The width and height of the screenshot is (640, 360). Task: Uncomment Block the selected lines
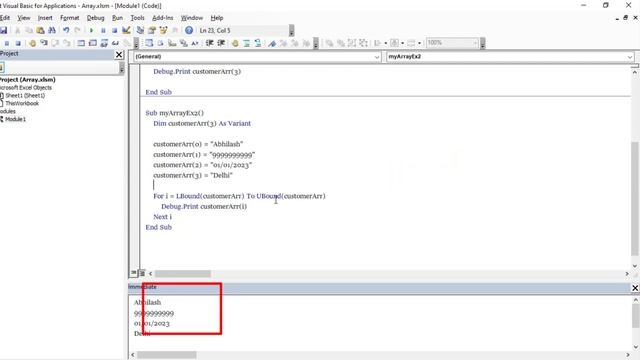258,43
